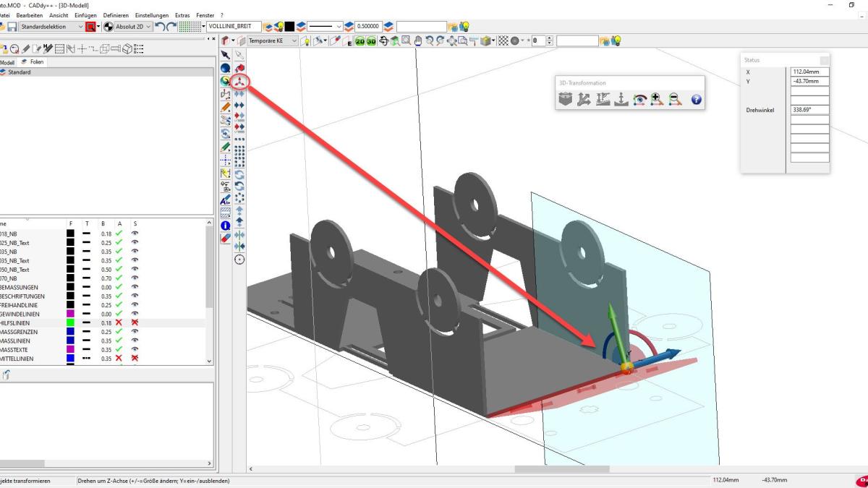Open the Einstellungen menu

click(x=151, y=15)
